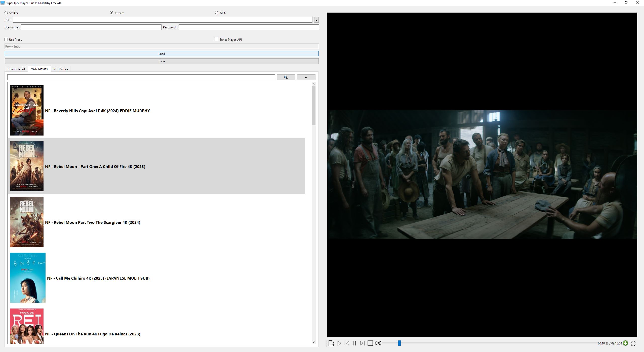The height and width of the screenshot is (352, 644).
Task: Click the Call Me Chihiro poster
Action: coord(28,278)
